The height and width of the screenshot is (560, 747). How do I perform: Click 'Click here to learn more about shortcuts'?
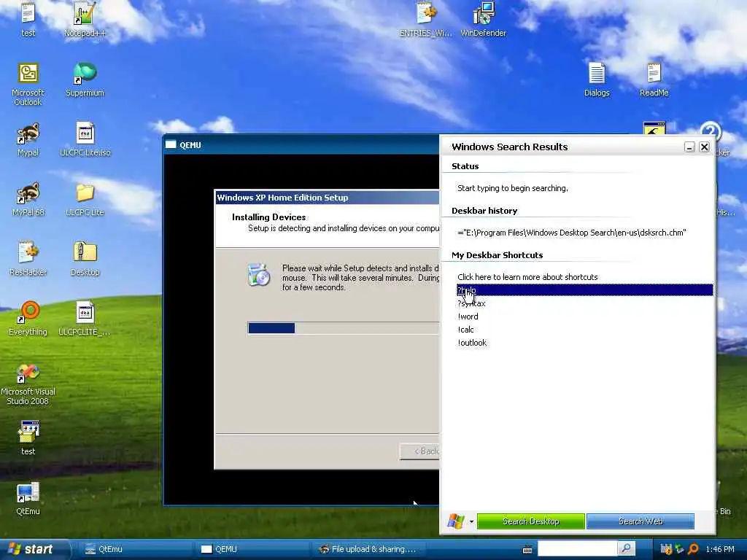(527, 277)
